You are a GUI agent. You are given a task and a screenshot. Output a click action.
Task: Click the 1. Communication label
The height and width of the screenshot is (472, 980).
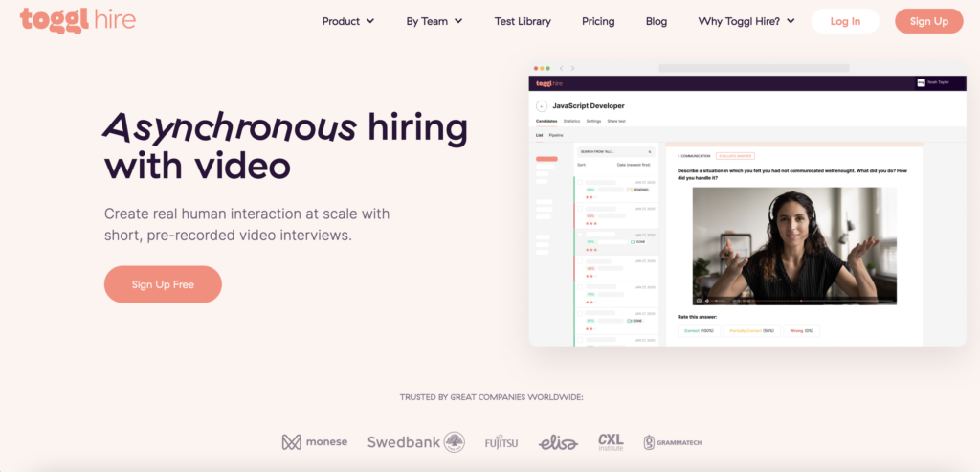click(695, 156)
